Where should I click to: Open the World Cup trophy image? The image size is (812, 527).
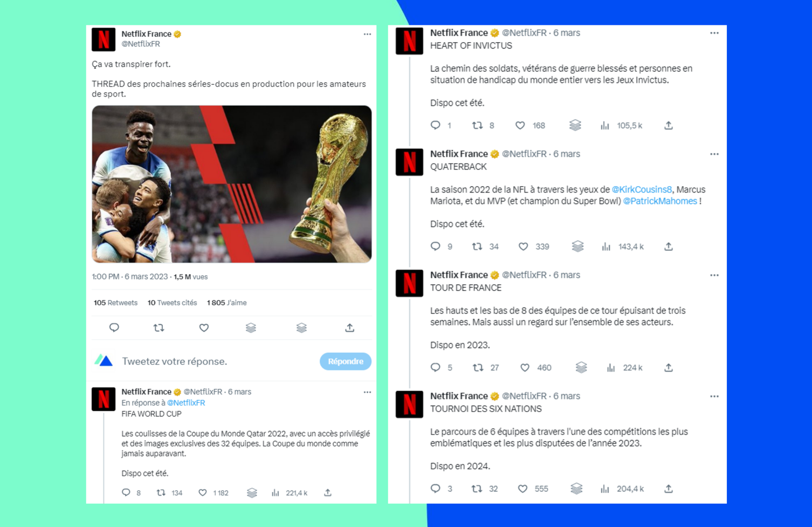pyautogui.click(x=232, y=184)
